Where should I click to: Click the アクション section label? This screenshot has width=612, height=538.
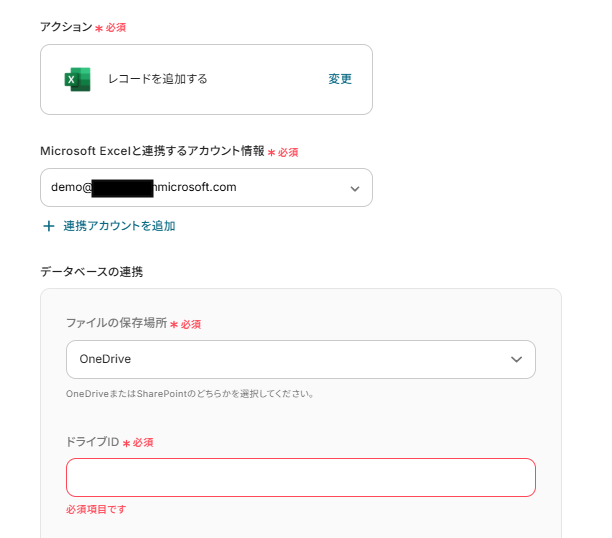coord(65,27)
